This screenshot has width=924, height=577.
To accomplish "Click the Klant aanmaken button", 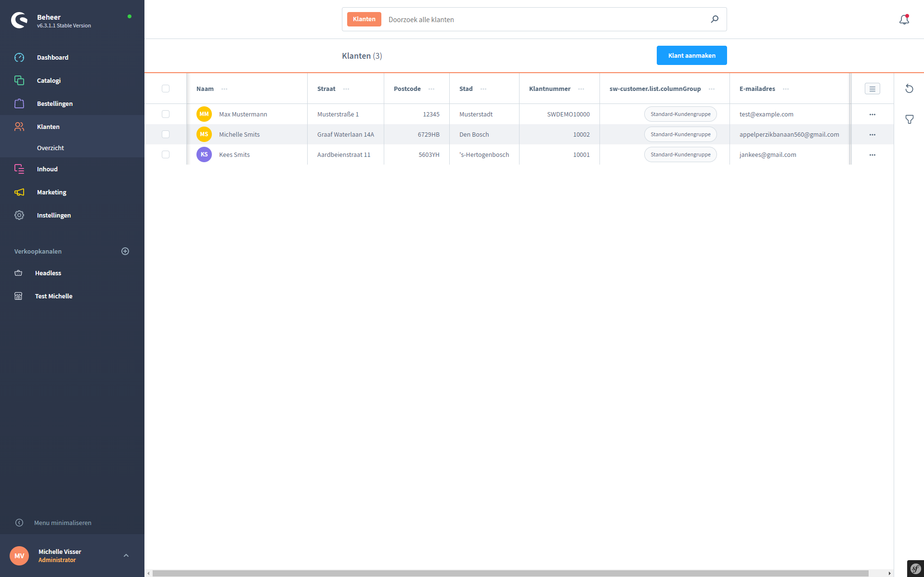I will point(691,55).
